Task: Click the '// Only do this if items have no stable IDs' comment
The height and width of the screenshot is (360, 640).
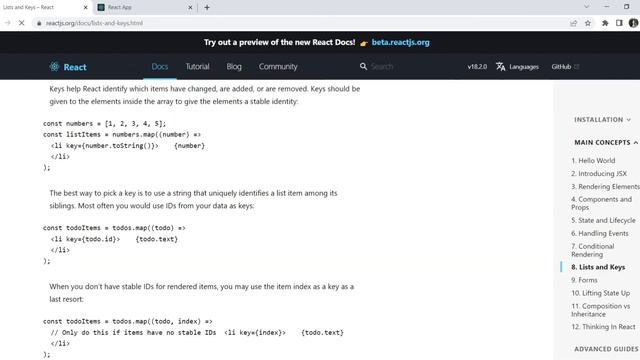Action: (133, 332)
